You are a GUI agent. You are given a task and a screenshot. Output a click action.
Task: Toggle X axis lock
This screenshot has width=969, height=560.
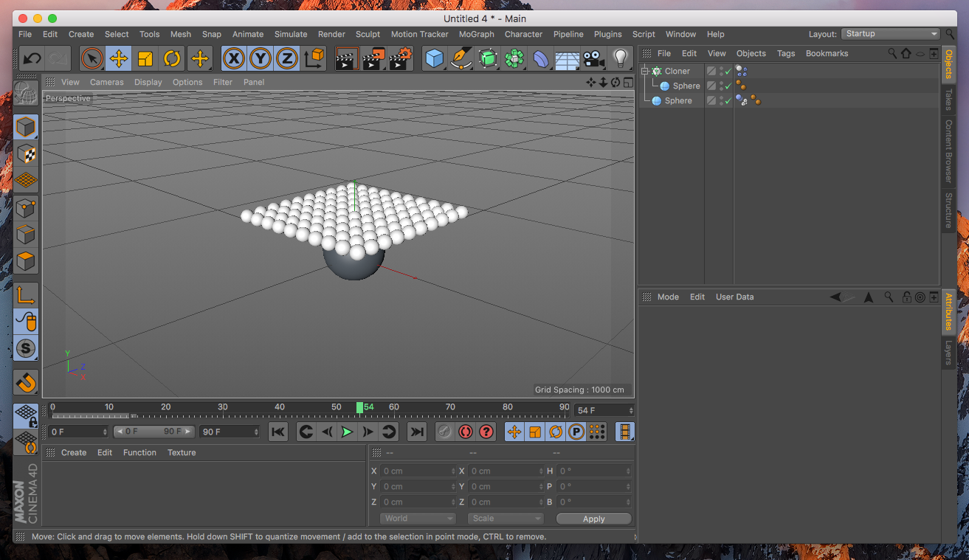234,58
